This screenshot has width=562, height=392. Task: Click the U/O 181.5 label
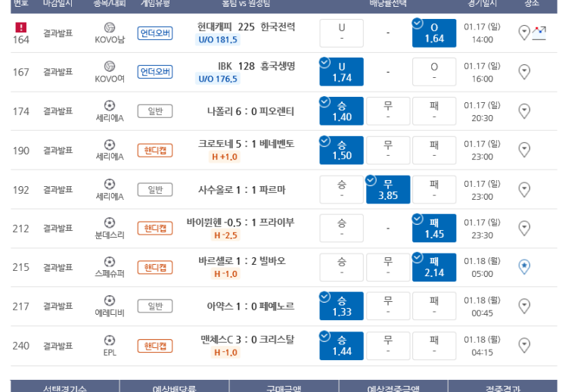(x=218, y=39)
